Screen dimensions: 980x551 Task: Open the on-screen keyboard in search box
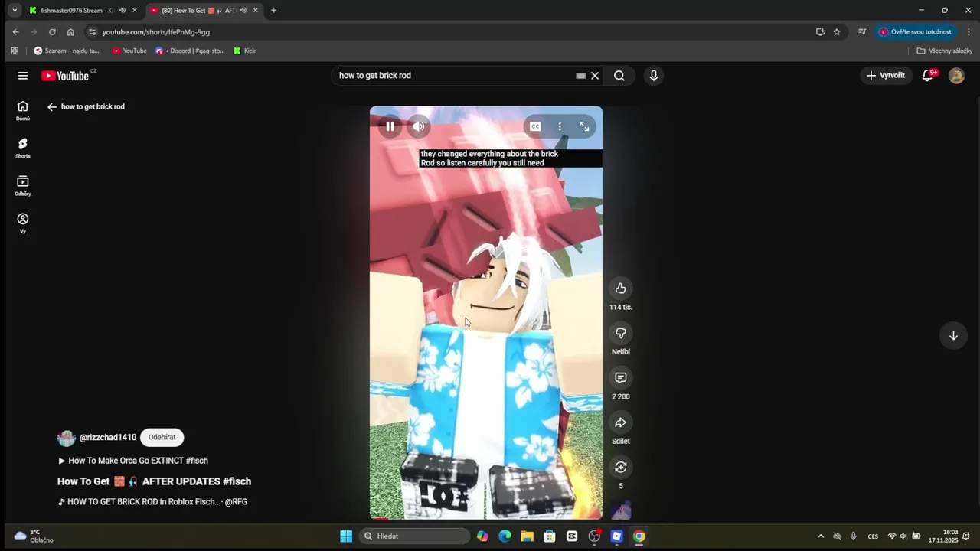pos(580,76)
